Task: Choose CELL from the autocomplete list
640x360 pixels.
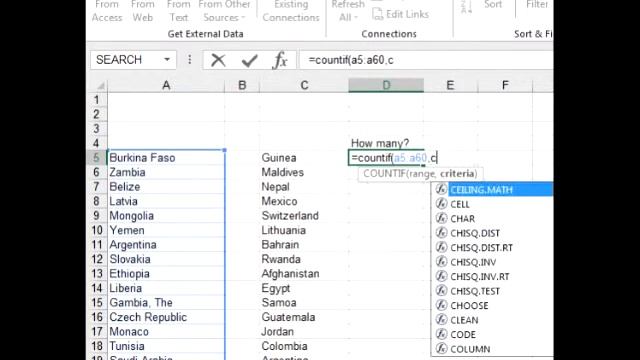Action: 460,204
